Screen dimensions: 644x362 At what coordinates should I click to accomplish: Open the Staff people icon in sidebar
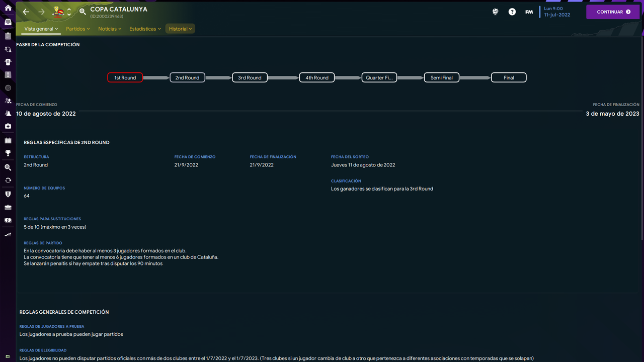[8, 101]
